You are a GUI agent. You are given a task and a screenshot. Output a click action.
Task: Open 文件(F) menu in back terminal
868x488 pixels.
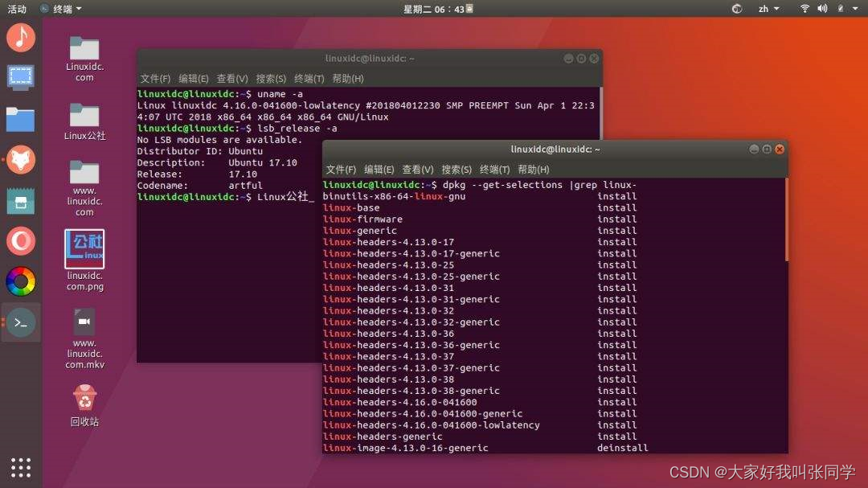click(155, 79)
